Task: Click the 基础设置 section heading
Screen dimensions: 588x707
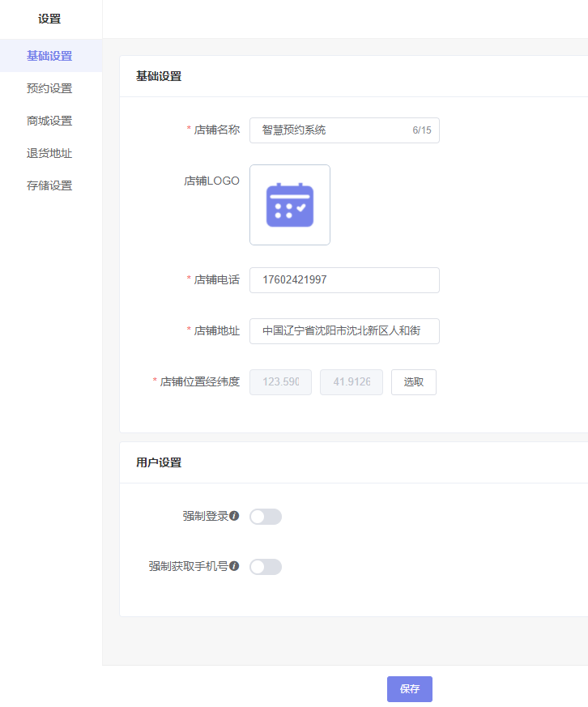Action: (159, 76)
